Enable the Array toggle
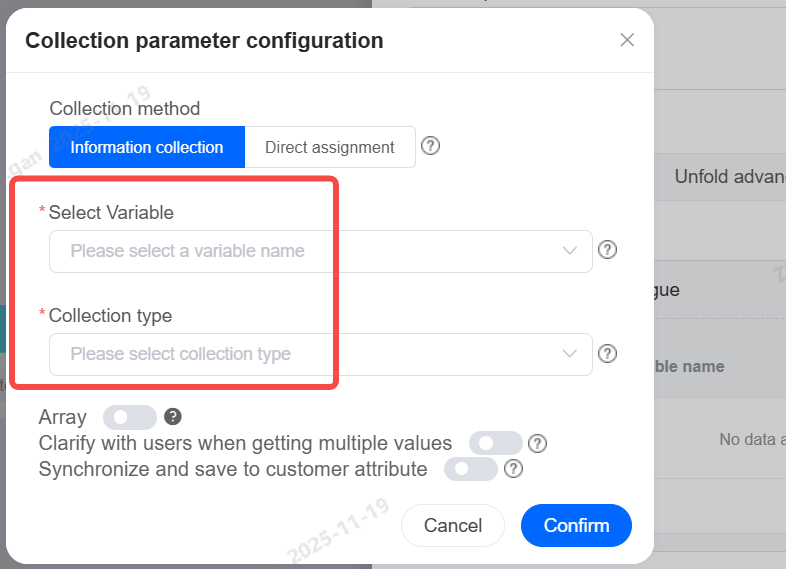The height and width of the screenshot is (569, 786). tap(130, 417)
